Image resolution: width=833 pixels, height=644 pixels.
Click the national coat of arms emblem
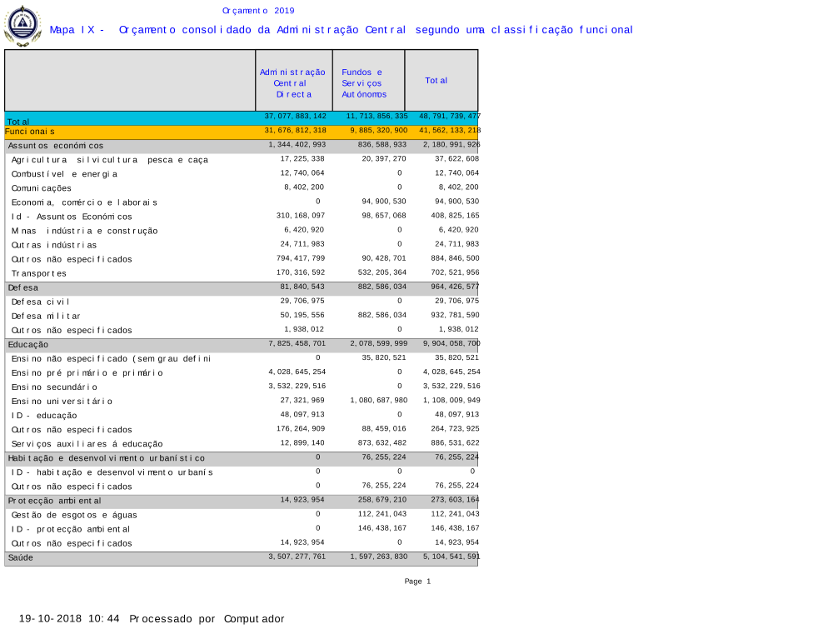pyautogui.click(x=22, y=26)
